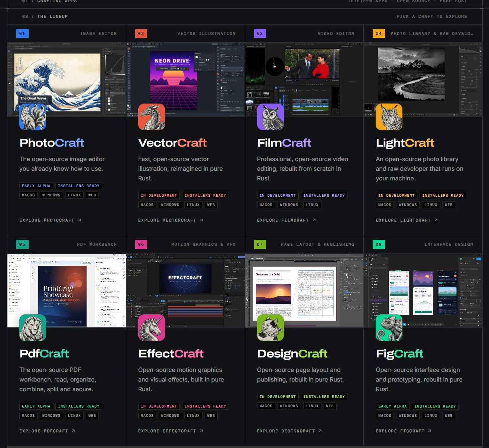The height and width of the screenshot is (448, 489).
Task: Click the VectorCraft heading
Action: point(172,143)
